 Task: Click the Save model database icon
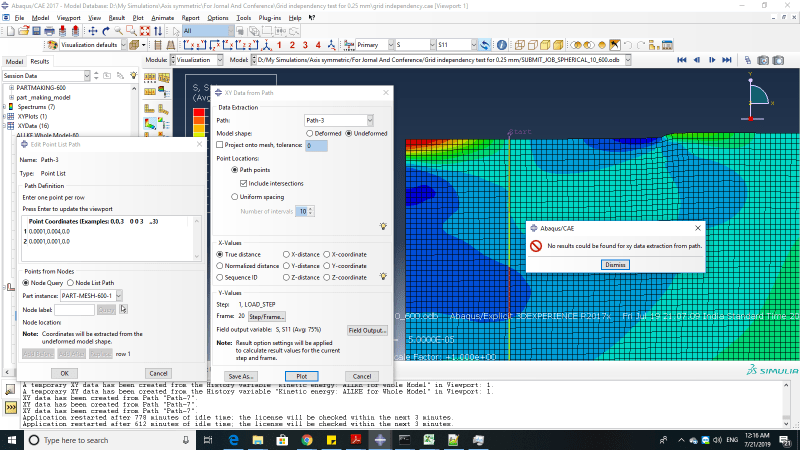click(36, 31)
